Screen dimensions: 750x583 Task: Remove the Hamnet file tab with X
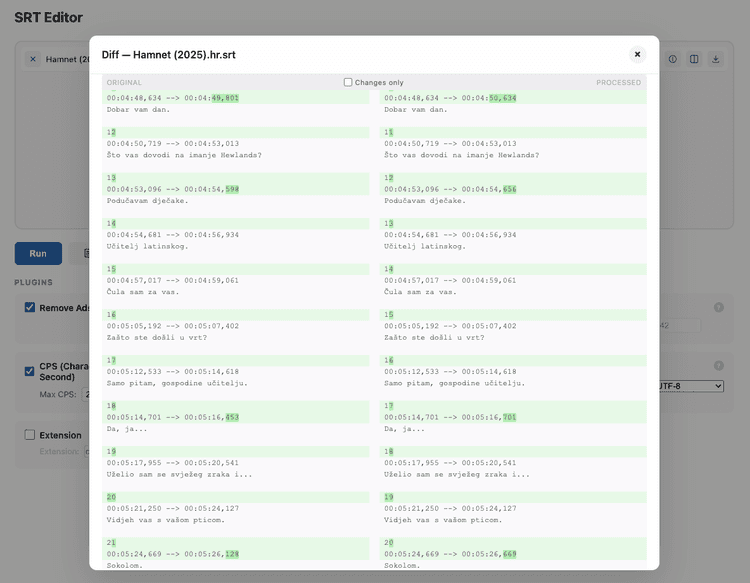(x=33, y=59)
